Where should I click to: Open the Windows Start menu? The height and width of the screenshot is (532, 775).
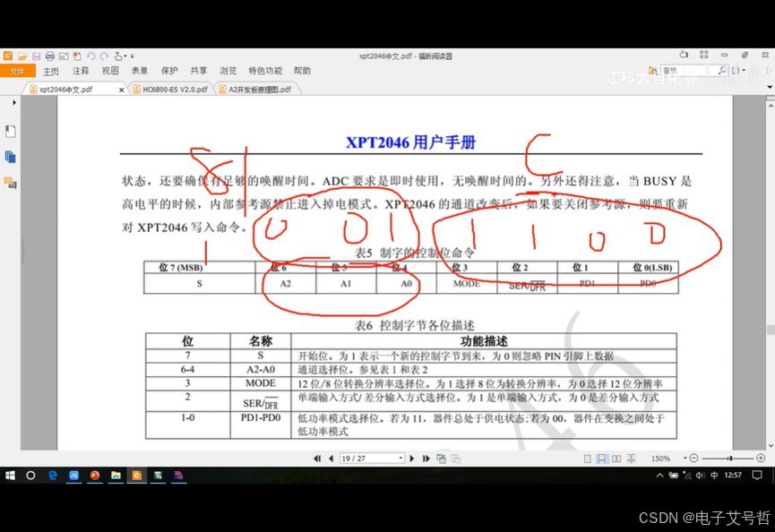point(10,476)
